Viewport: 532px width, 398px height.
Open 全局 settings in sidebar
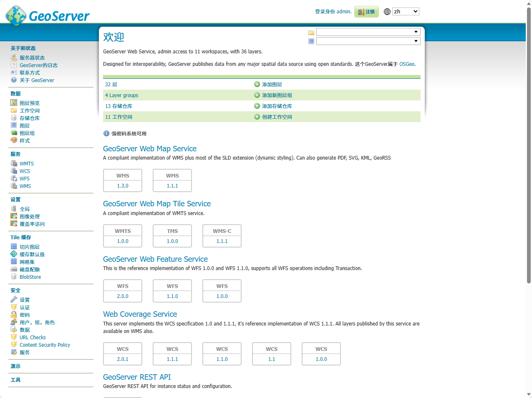coord(25,209)
